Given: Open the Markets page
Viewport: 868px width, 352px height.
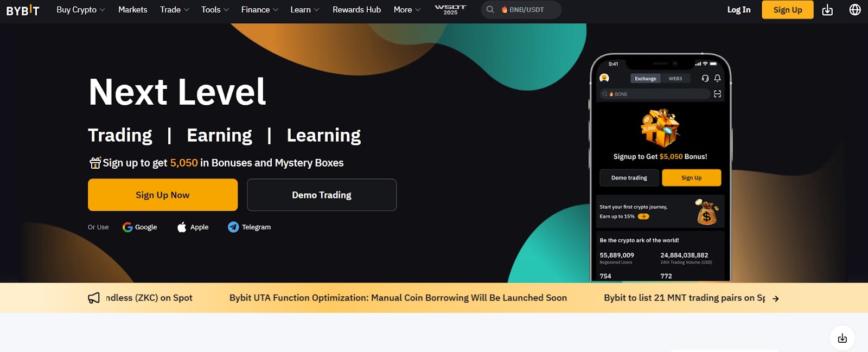Looking at the screenshot, I should click(132, 10).
